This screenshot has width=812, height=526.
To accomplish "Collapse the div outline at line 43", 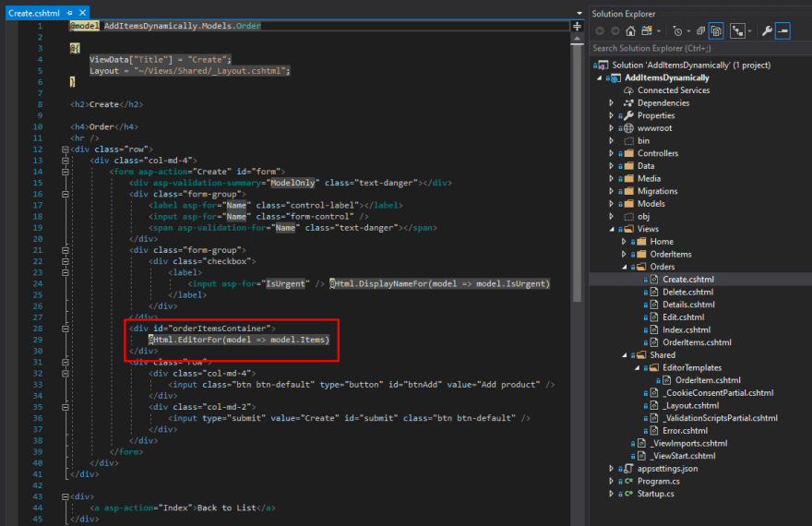I will [66, 496].
